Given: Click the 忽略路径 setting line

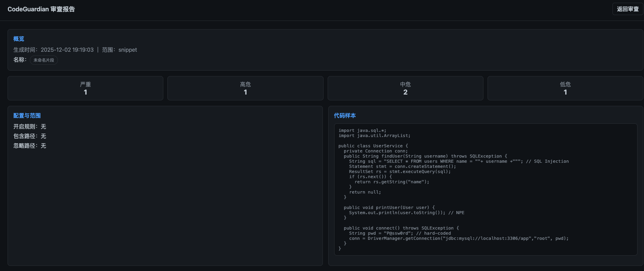Looking at the screenshot, I should pyautogui.click(x=30, y=146).
